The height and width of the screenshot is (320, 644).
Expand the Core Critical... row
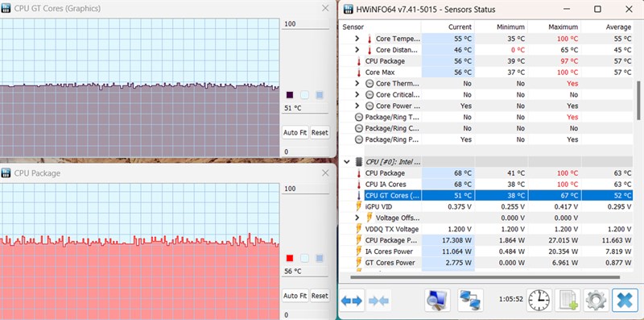(x=357, y=94)
